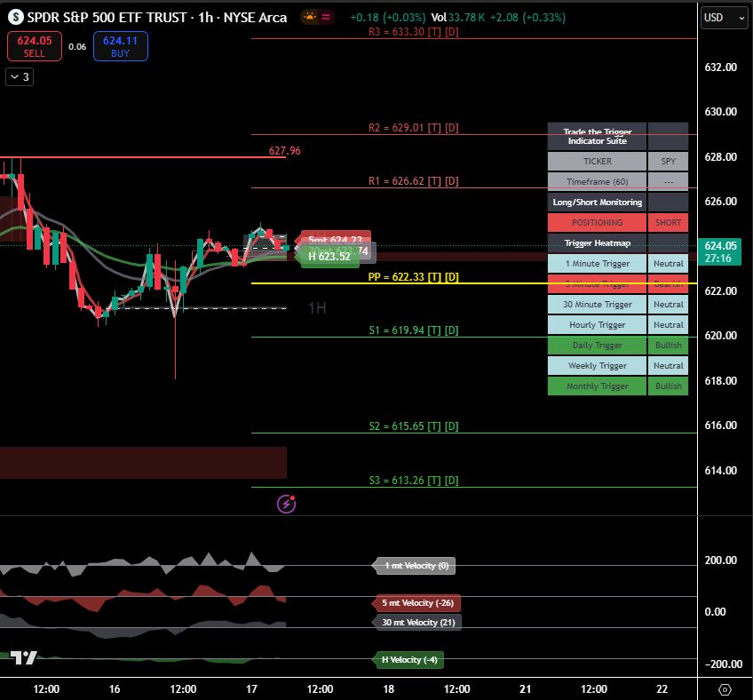This screenshot has width=753, height=700.
Task: Click the 624.11 BUY button
Action: pos(121,46)
